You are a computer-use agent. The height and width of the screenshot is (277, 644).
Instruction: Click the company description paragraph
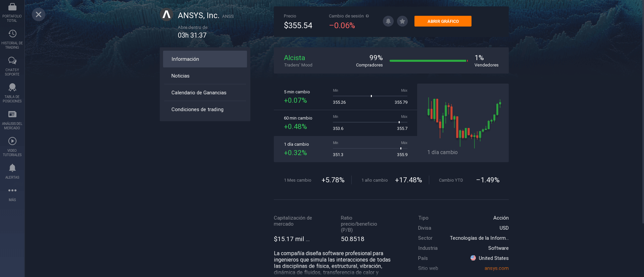tap(332, 263)
